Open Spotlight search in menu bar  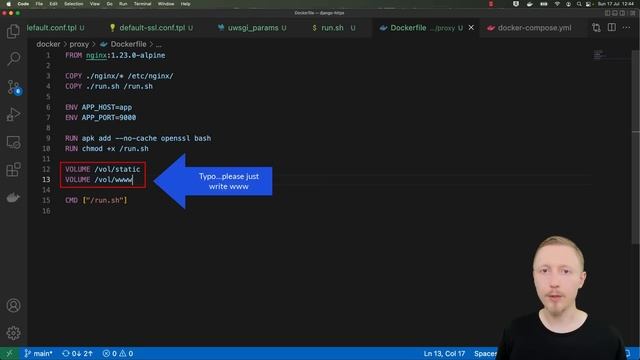pyautogui.click(x=579, y=4)
